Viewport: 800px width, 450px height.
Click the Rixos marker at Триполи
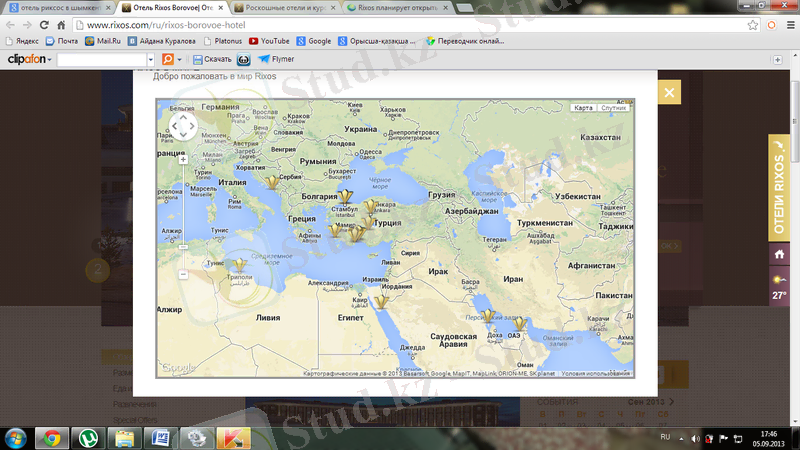[x=239, y=264]
